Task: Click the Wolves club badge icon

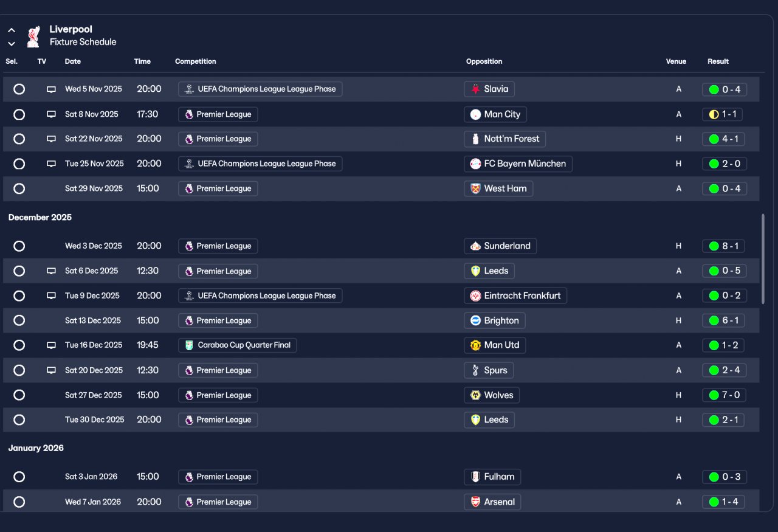Action: 475,395
